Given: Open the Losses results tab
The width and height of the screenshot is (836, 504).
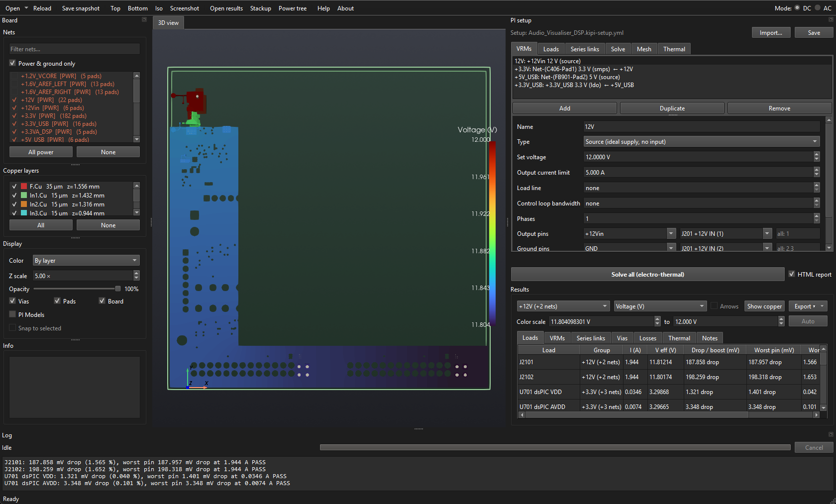Looking at the screenshot, I should point(647,338).
